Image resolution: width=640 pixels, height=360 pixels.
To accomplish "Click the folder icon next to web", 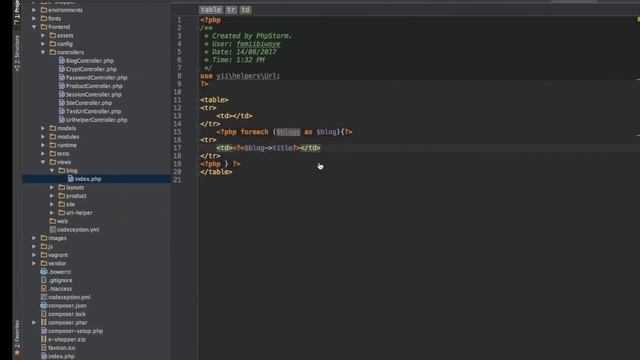I will (x=53, y=221).
